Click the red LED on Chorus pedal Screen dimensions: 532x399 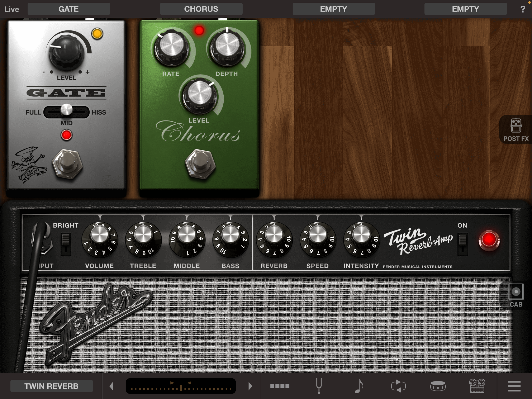click(199, 31)
